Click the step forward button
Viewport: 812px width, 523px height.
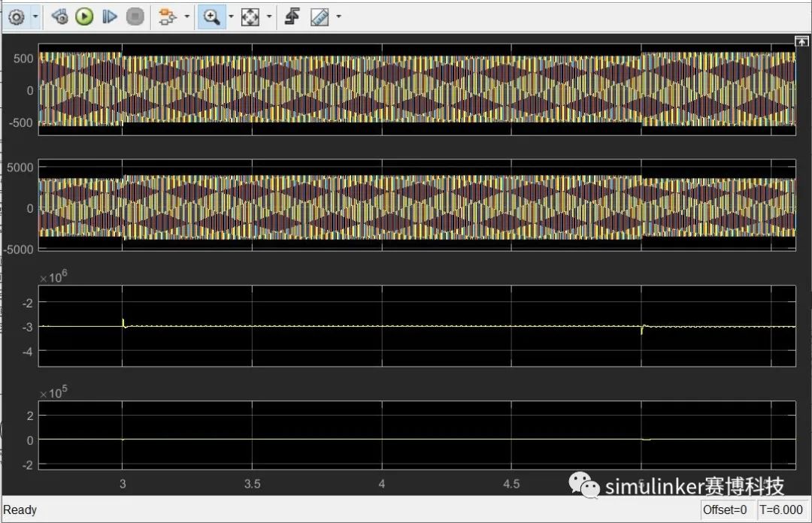pos(109,17)
